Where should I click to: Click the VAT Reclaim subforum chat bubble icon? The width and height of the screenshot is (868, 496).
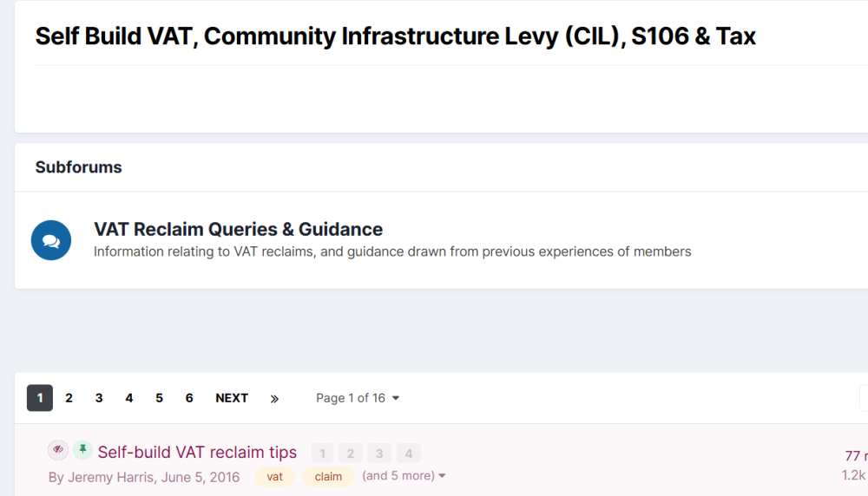51,240
